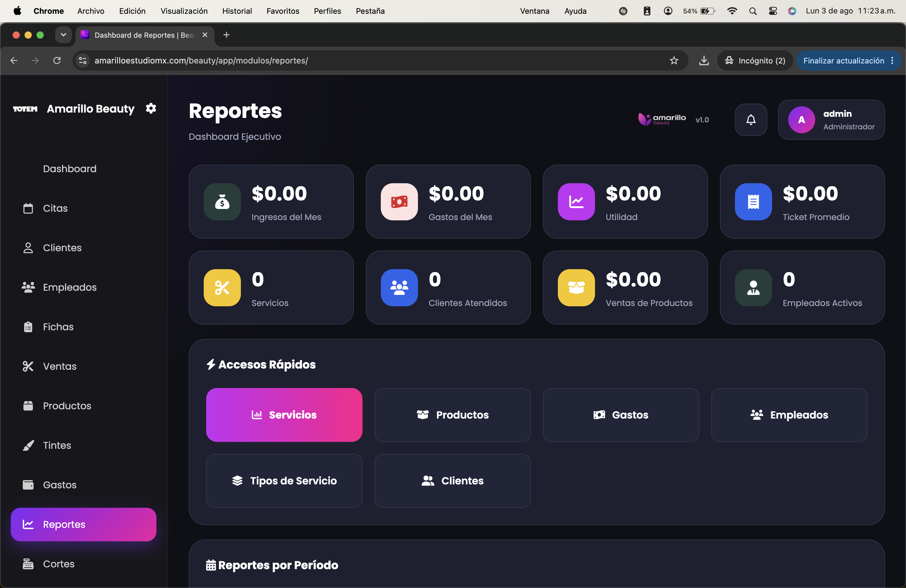Screen dimensions: 906x588
Task: Open Chrome downloads icon
Action: coord(704,60)
